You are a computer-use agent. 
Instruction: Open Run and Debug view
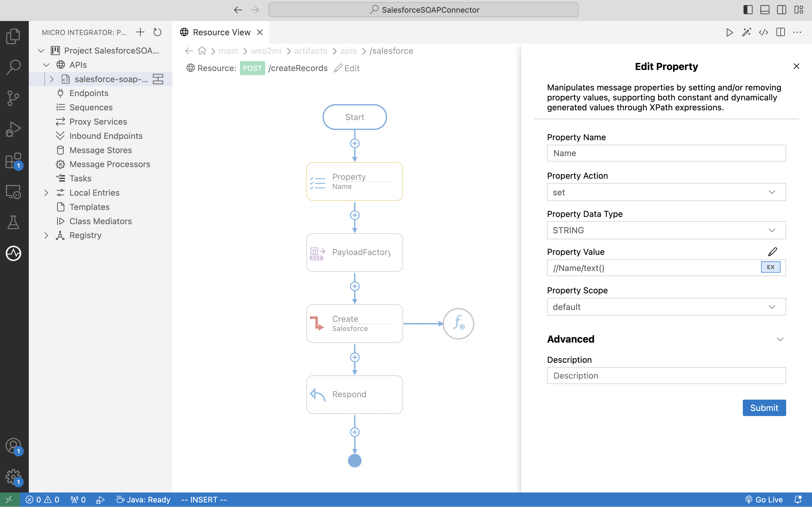tap(13, 129)
